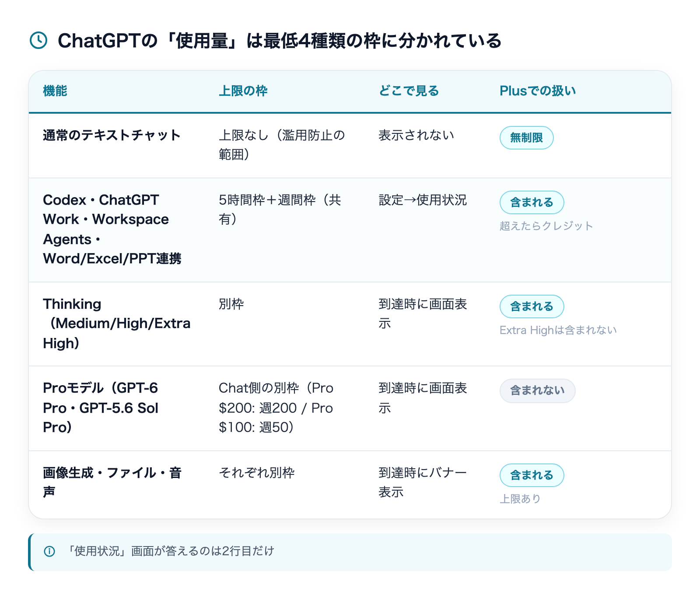Click 含まれる badge in the Thinking row

tap(532, 306)
